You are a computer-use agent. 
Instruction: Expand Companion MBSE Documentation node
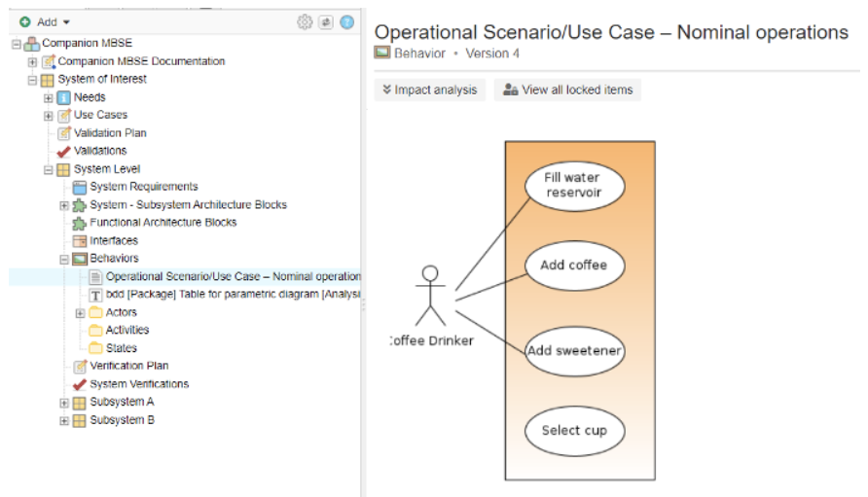tap(32, 61)
